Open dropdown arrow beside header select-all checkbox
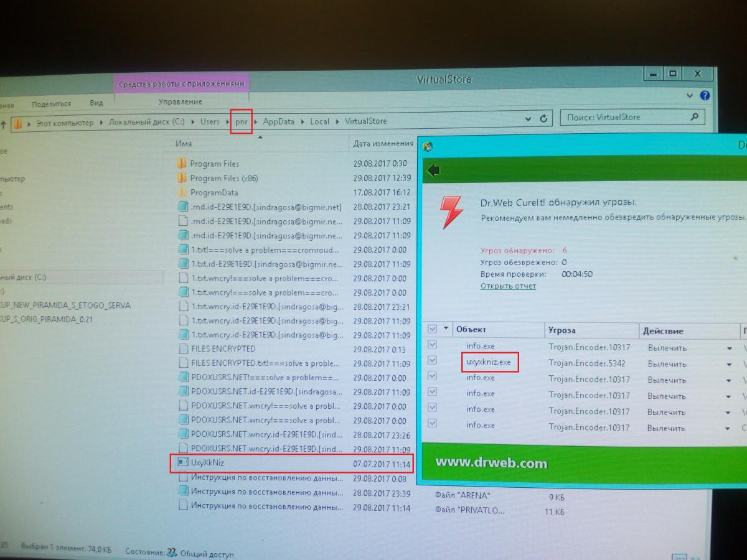The width and height of the screenshot is (747, 560). pos(446,329)
